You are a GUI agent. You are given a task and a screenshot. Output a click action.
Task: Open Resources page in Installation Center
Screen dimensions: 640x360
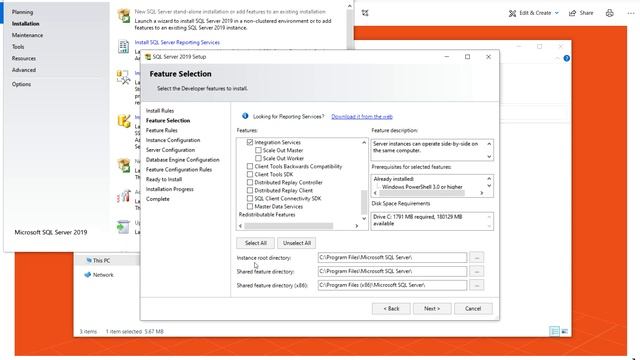point(24,58)
